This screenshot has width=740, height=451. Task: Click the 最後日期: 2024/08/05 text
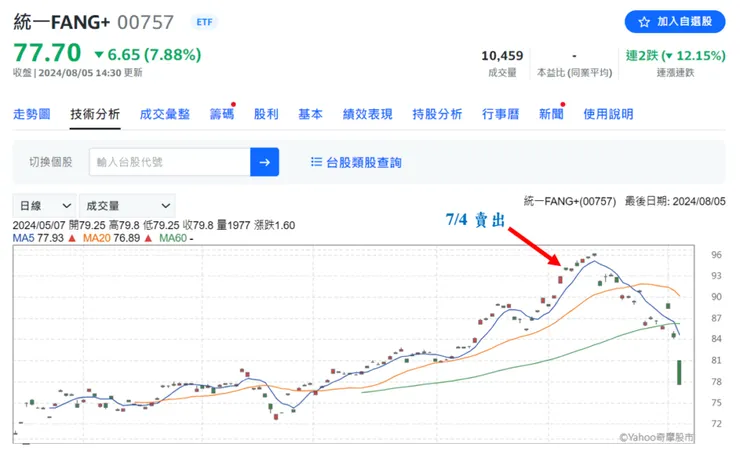675,201
